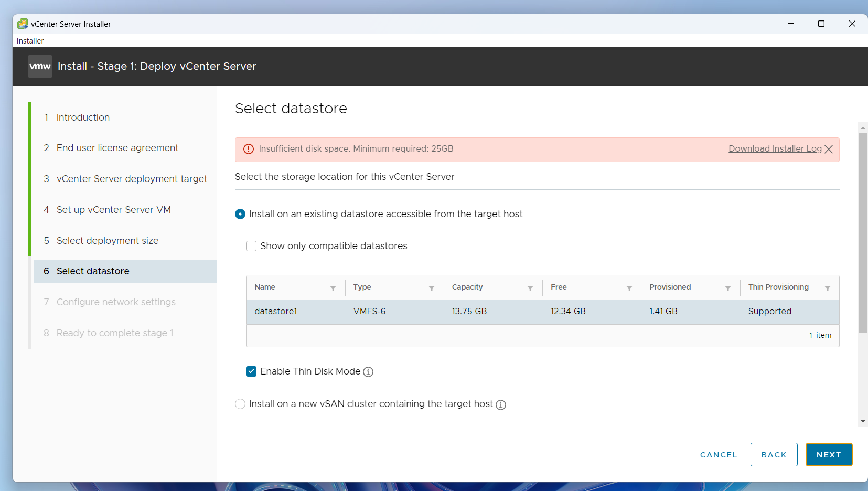Open the Free column filter icon
This screenshot has width=868, height=491.
pos(629,288)
